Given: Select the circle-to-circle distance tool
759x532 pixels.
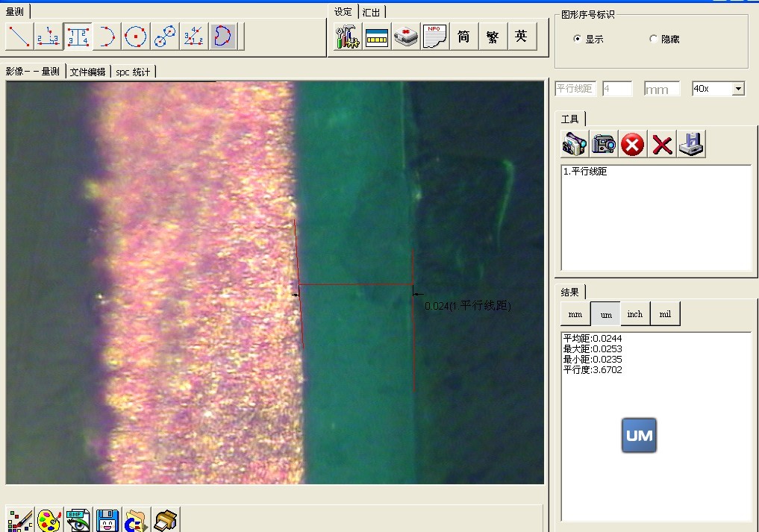Looking at the screenshot, I should click(x=165, y=36).
